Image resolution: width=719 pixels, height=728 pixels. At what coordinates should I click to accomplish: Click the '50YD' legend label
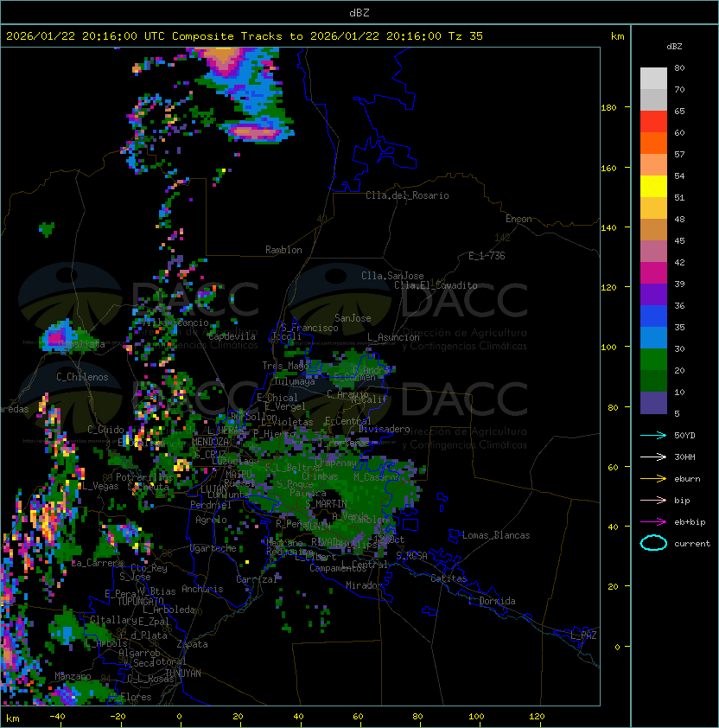(x=684, y=435)
